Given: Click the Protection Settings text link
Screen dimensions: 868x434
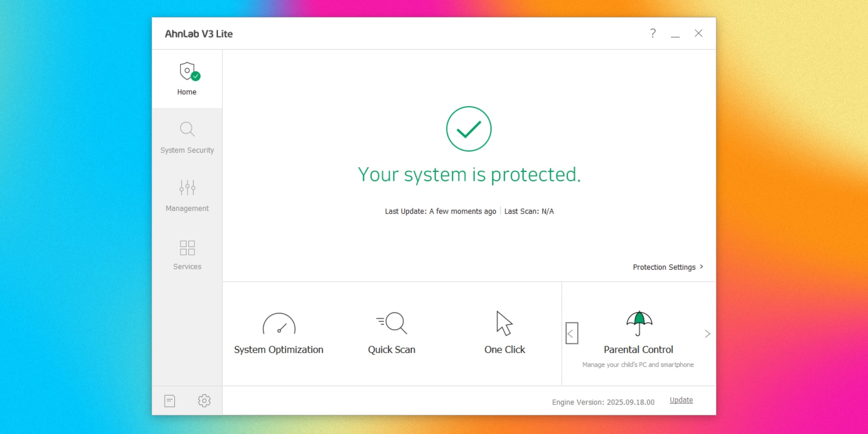Looking at the screenshot, I should (664, 267).
